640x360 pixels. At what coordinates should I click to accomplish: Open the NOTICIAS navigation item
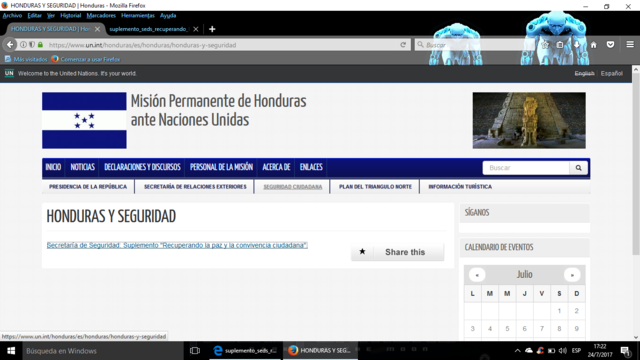82,167
